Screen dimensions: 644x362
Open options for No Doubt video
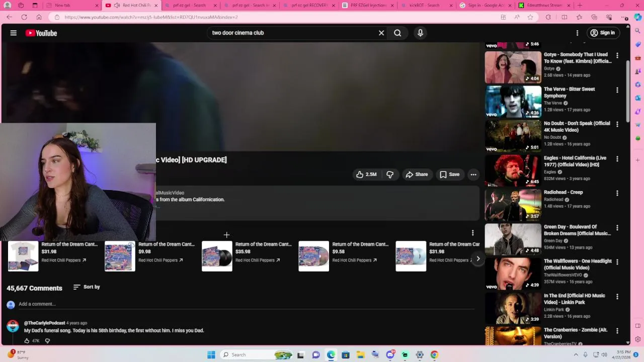click(617, 125)
